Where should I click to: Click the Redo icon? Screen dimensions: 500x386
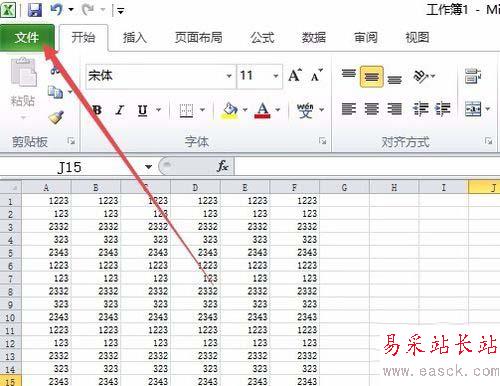88,9
